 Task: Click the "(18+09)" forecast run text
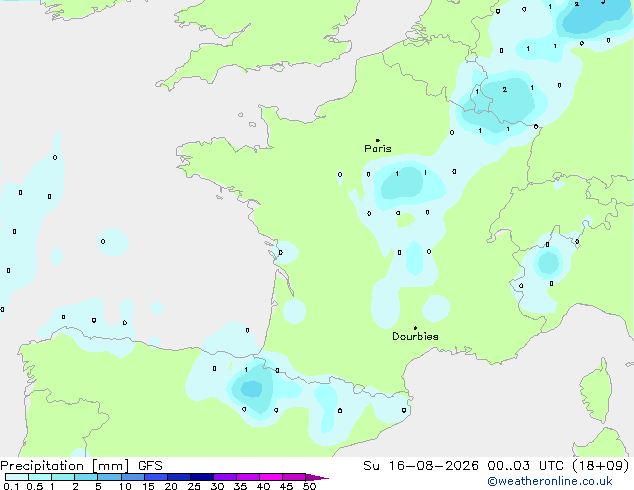pos(601,466)
